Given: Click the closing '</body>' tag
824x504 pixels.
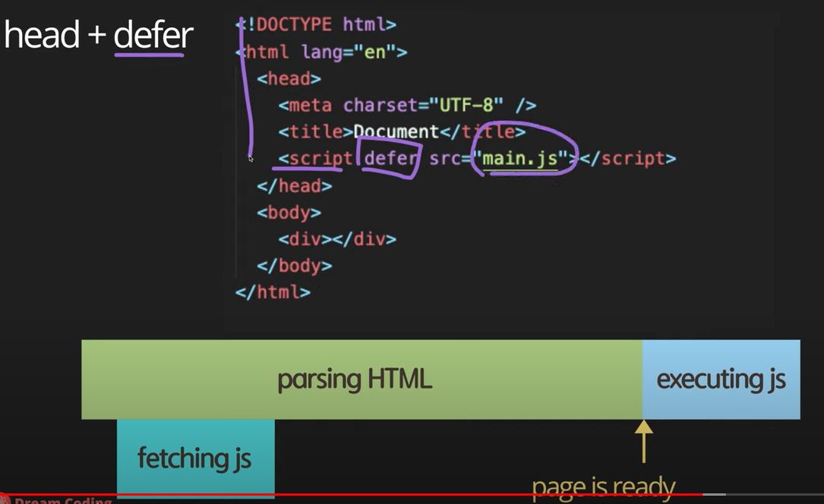Looking at the screenshot, I should point(295,266).
